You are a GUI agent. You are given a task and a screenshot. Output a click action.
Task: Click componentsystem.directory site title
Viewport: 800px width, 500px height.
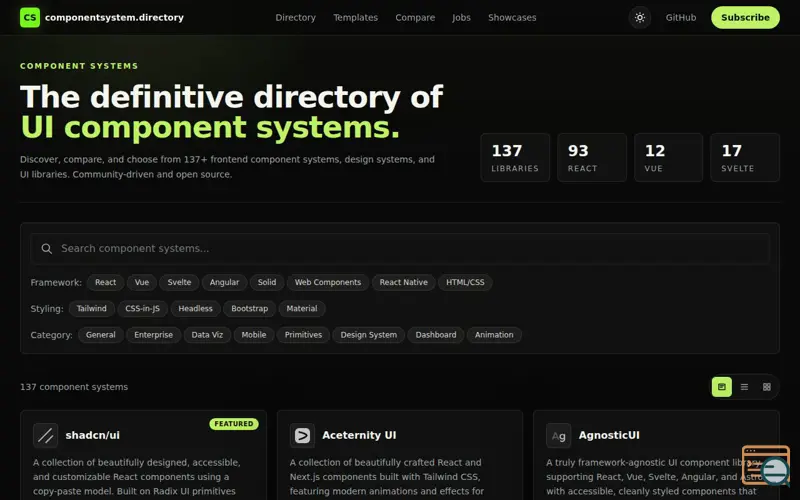point(114,17)
